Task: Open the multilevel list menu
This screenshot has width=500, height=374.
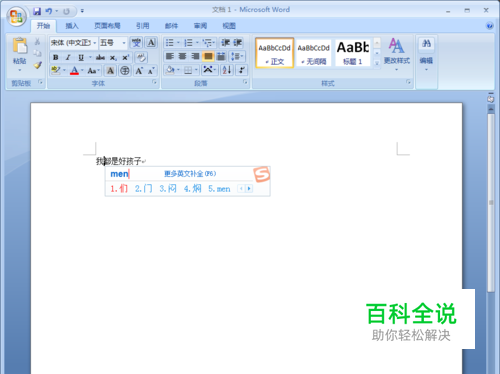Action: click(209, 43)
